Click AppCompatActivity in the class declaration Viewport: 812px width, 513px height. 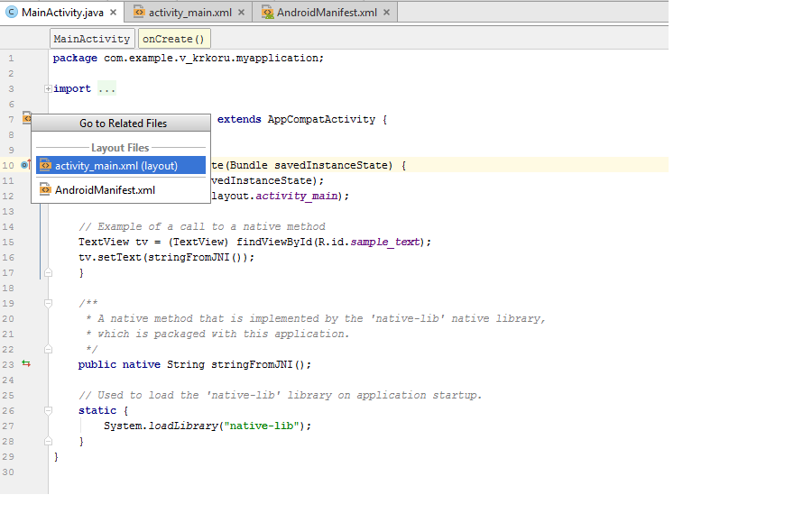click(x=321, y=120)
